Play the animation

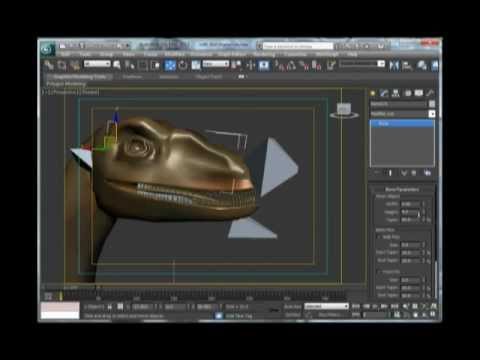click(375, 306)
